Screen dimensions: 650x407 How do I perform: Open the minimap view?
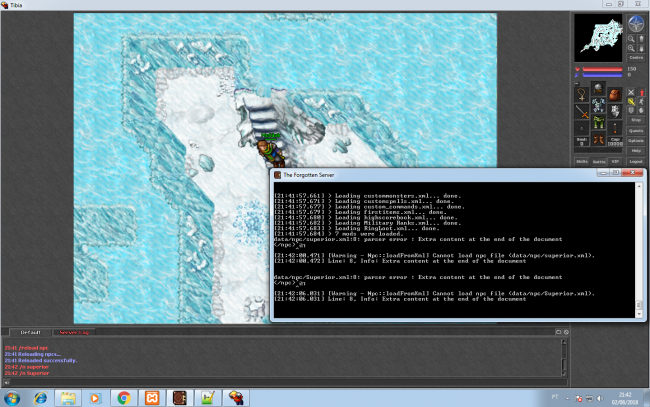click(598, 38)
